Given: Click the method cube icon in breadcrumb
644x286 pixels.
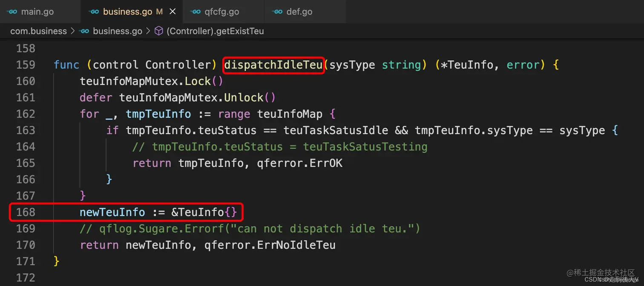Looking at the screenshot, I should [x=159, y=31].
